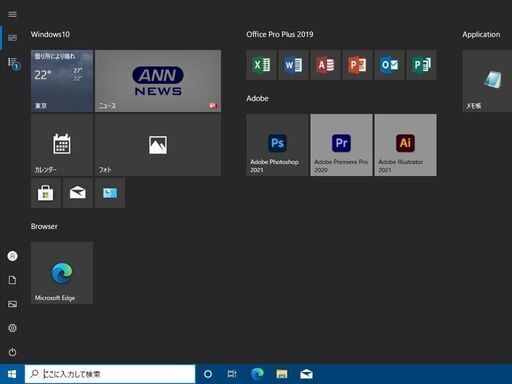Viewport: 512px width, 384px height.
Task: Launch the Access tile
Action: (x=325, y=65)
